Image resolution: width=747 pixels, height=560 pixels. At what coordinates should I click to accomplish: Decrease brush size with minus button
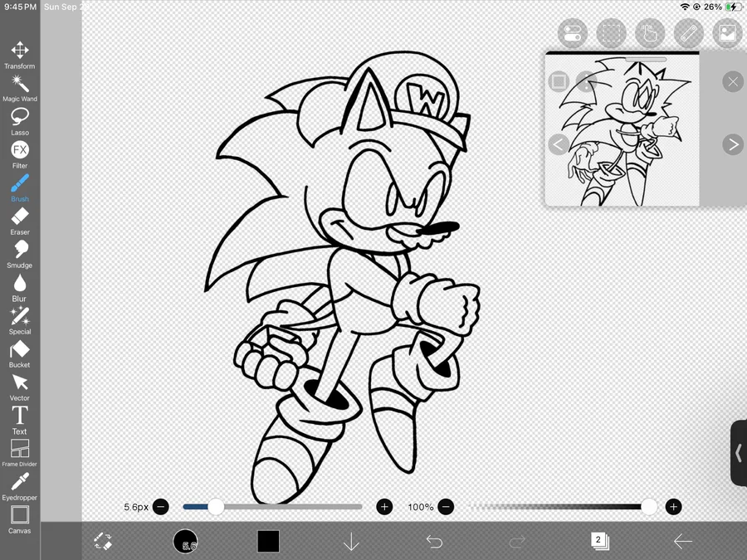point(161,507)
